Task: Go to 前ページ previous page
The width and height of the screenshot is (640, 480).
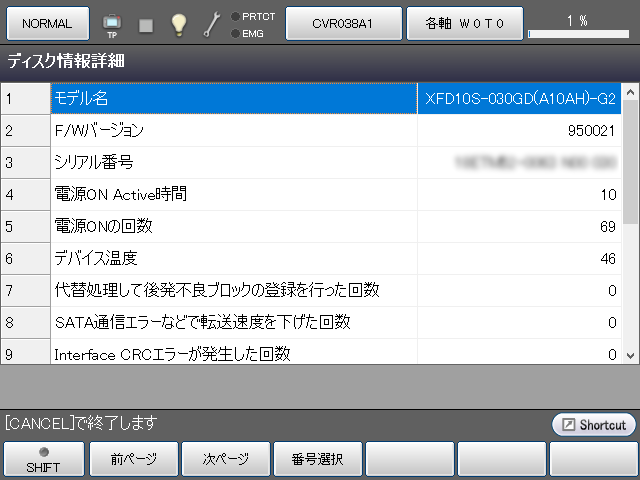Action: click(135, 459)
